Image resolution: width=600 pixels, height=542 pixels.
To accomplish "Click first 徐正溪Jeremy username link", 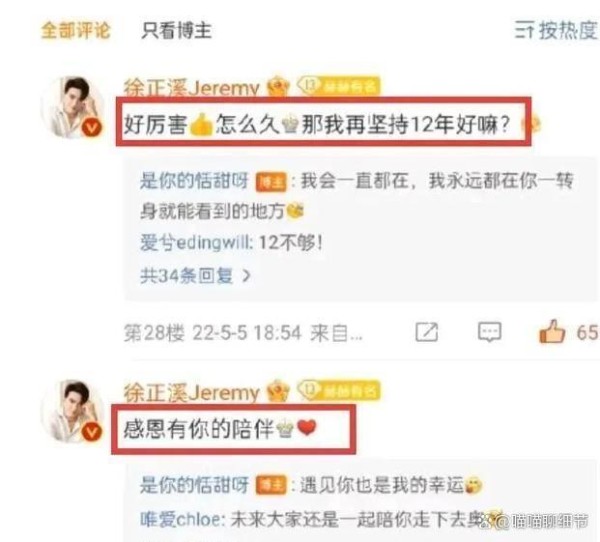I will pyautogui.click(x=191, y=88).
